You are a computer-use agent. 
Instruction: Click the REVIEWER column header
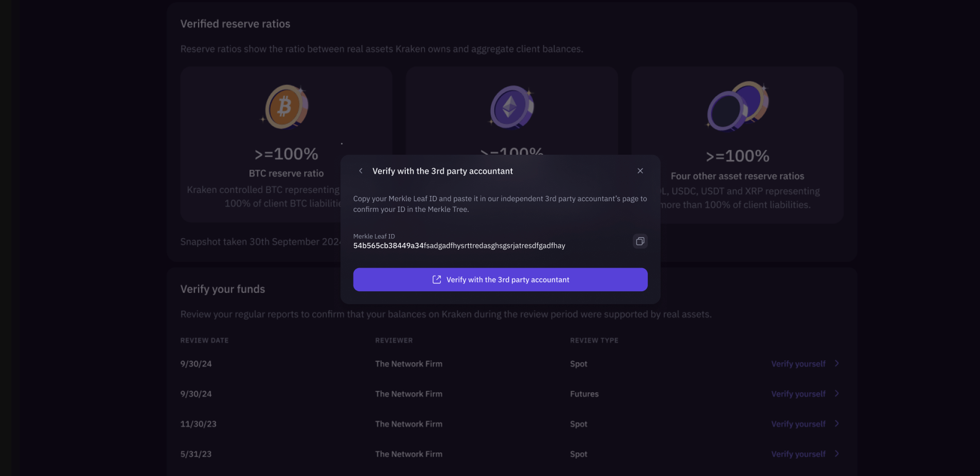tap(394, 340)
